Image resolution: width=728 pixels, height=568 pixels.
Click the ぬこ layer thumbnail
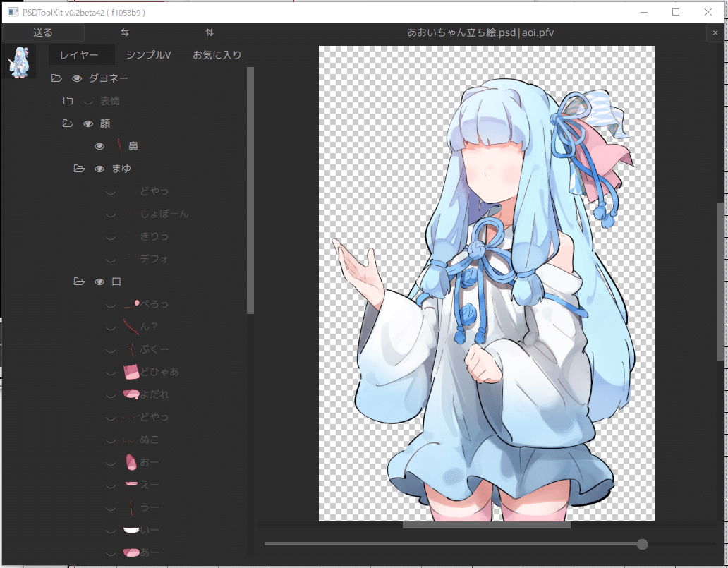click(131, 440)
